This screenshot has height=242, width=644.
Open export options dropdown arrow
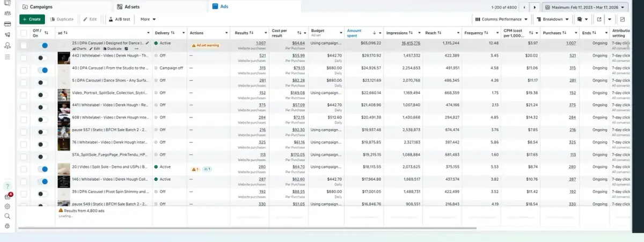pos(610,19)
